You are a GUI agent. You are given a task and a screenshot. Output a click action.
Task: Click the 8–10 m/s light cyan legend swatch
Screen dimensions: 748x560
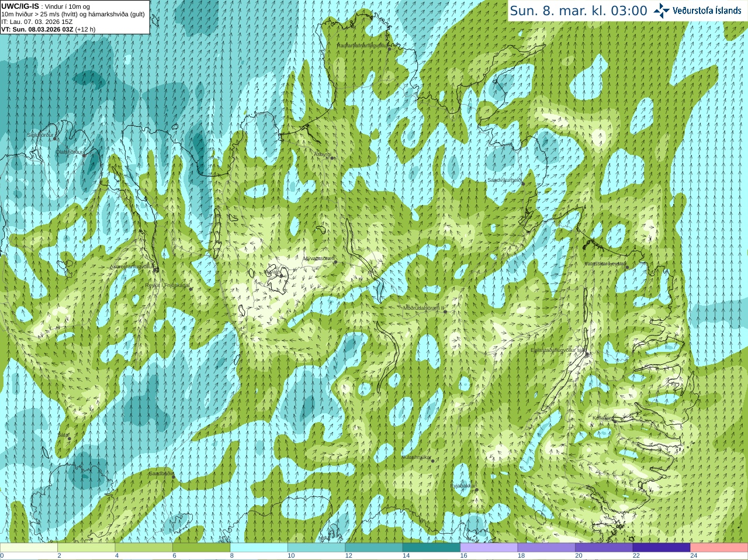click(259, 548)
